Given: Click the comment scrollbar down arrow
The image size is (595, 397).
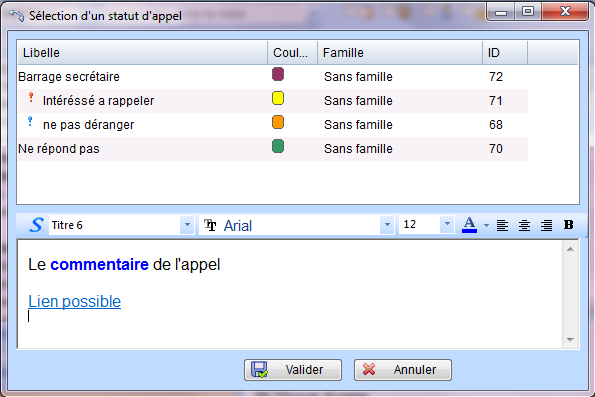Looking at the screenshot, I should [570, 340].
